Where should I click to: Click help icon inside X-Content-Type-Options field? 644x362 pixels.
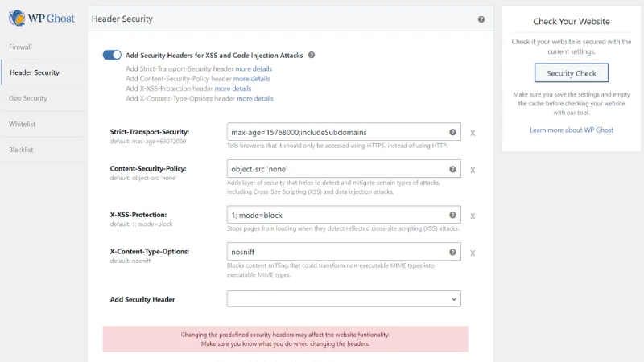point(452,252)
